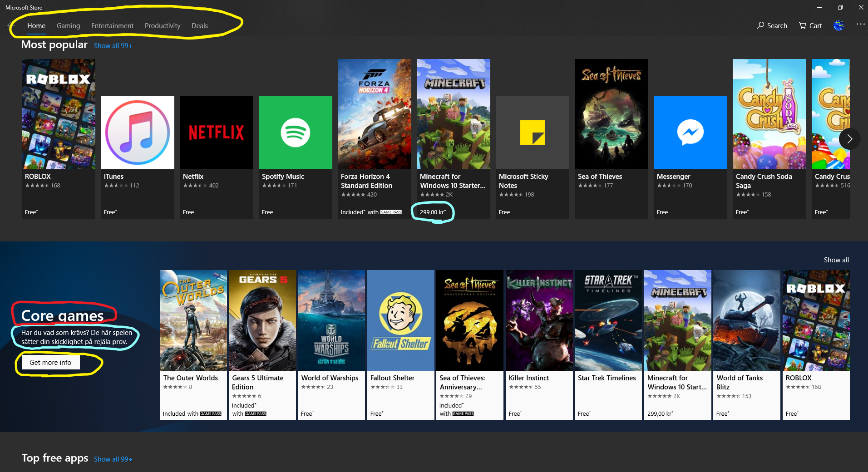The height and width of the screenshot is (472, 868).
Task: Open the Fallout Shelter game card
Action: 401,345
